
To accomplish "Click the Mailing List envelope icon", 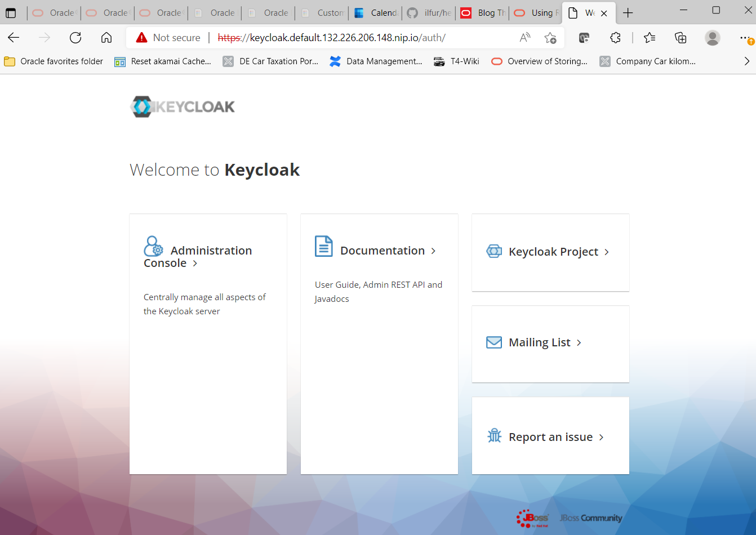I will click(x=494, y=342).
